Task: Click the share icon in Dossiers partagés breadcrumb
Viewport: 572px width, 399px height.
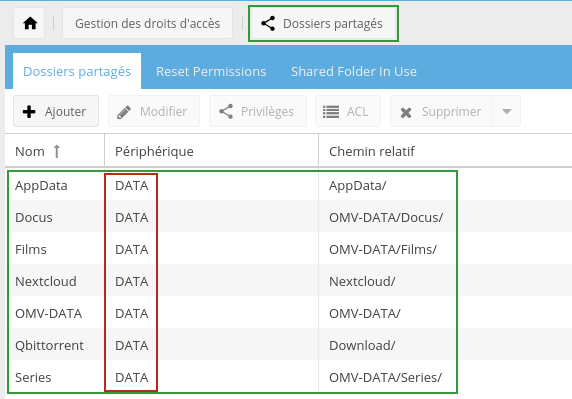Action: (x=268, y=23)
